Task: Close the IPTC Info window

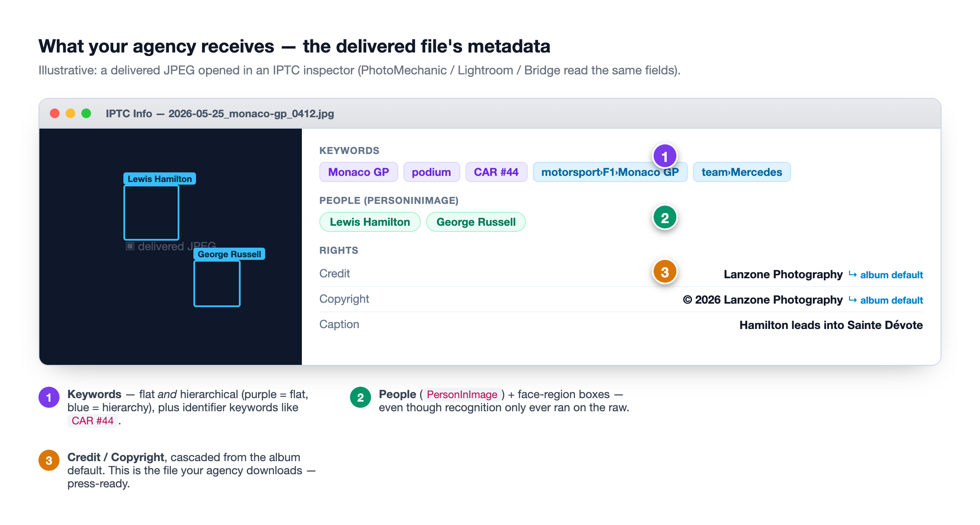Action: (x=55, y=113)
